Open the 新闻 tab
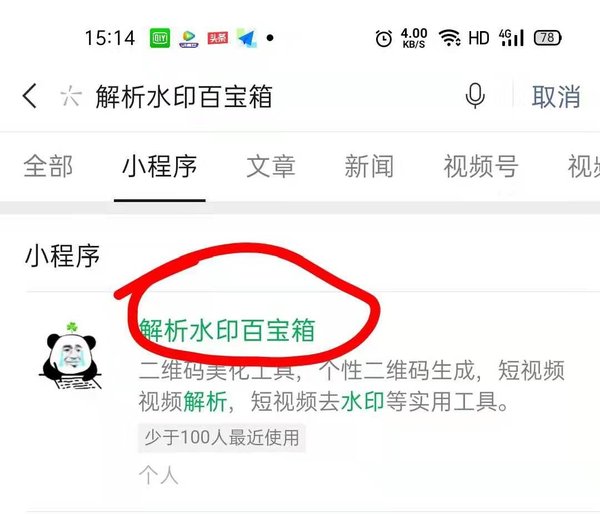 click(369, 166)
